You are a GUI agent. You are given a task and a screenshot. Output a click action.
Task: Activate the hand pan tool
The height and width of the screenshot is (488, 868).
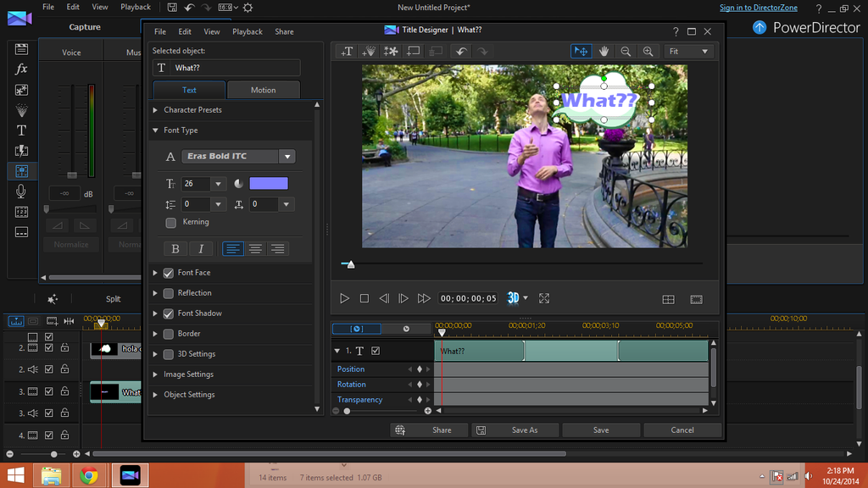[x=603, y=51]
